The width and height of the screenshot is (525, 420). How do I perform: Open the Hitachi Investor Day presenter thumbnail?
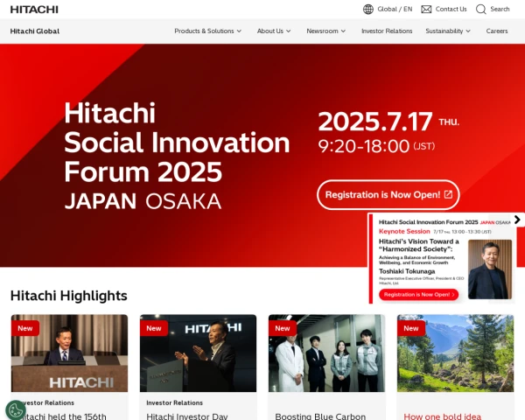(x=199, y=353)
